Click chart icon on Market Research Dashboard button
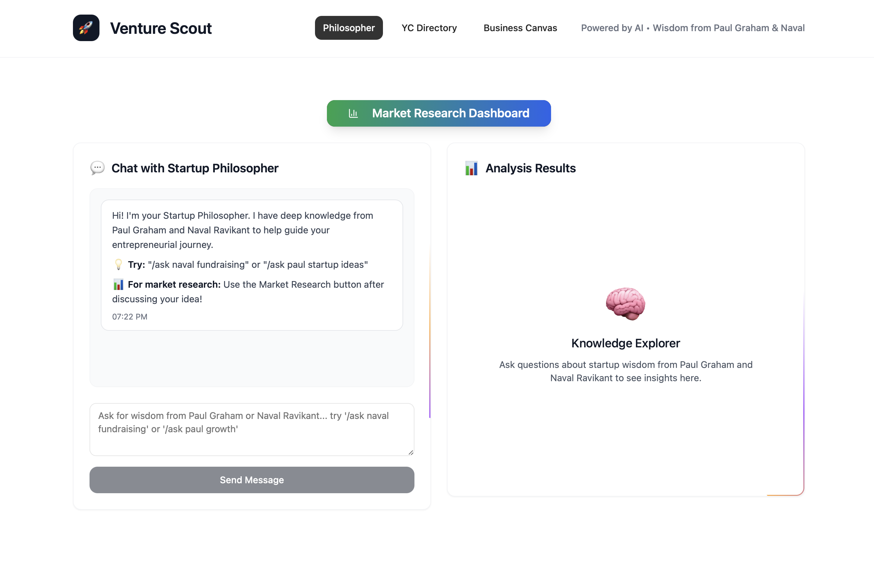The image size is (874, 588). pos(353,113)
